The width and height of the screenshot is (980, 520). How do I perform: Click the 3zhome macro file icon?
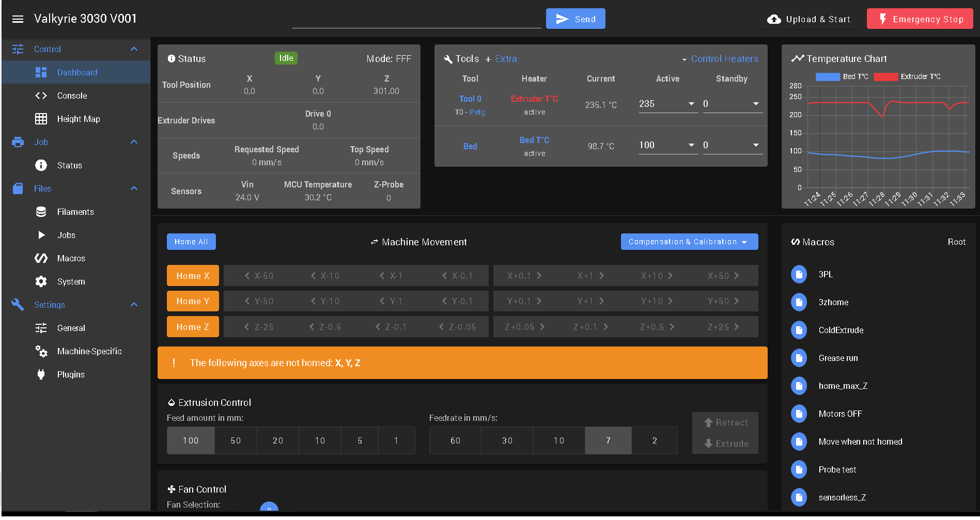pos(799,302)
